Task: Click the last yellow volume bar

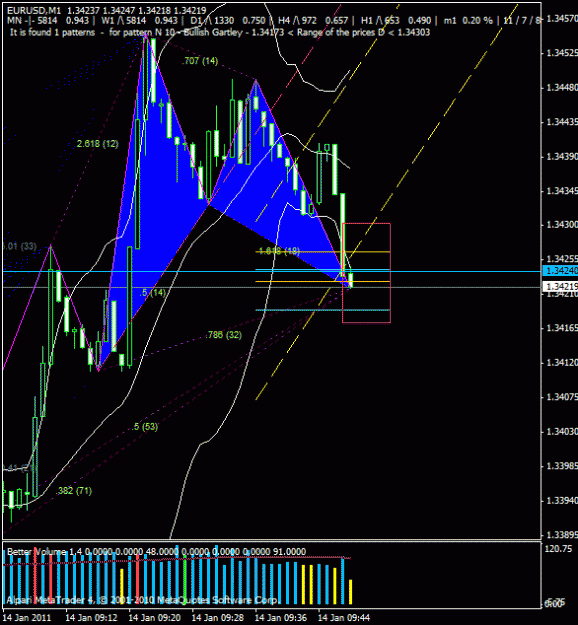Action: pos(351,592)
